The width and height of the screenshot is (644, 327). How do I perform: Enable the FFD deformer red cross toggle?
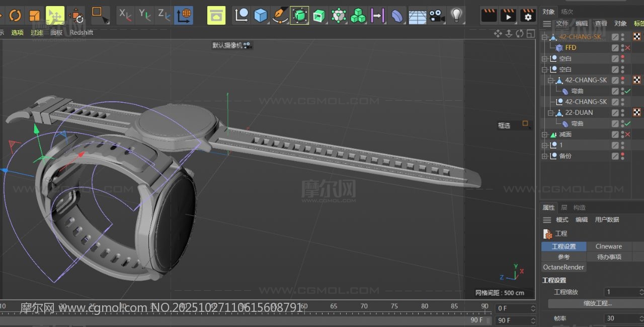coord(628,48)
